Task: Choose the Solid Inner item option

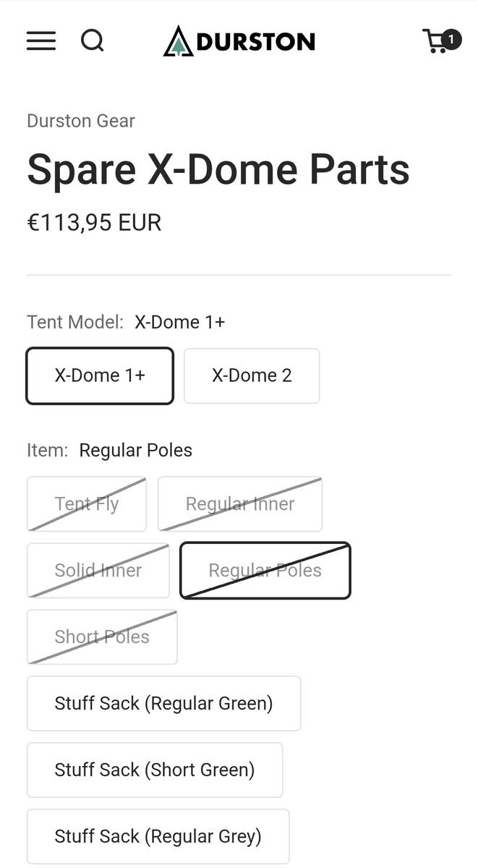Action: [98, 571]
